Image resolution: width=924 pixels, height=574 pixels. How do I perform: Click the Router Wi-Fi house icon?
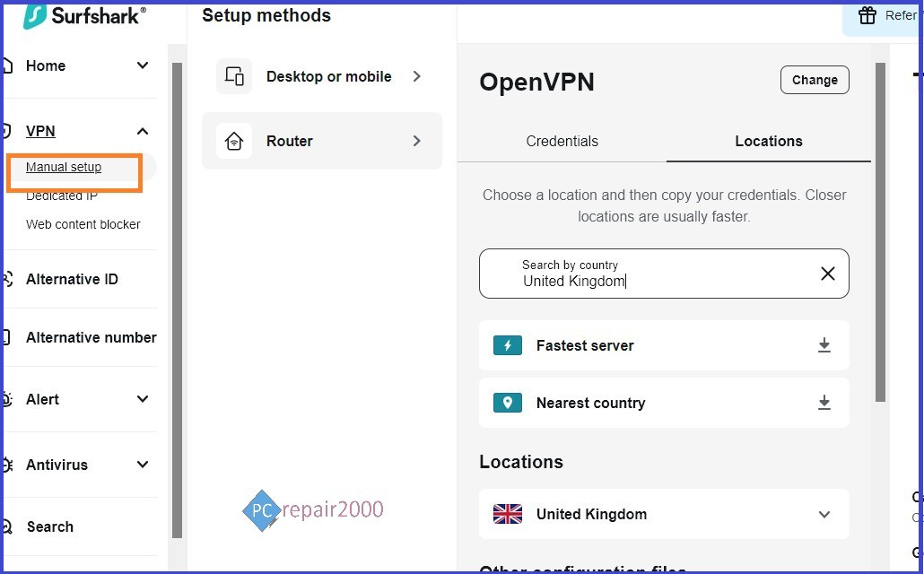tap(234, 141)
